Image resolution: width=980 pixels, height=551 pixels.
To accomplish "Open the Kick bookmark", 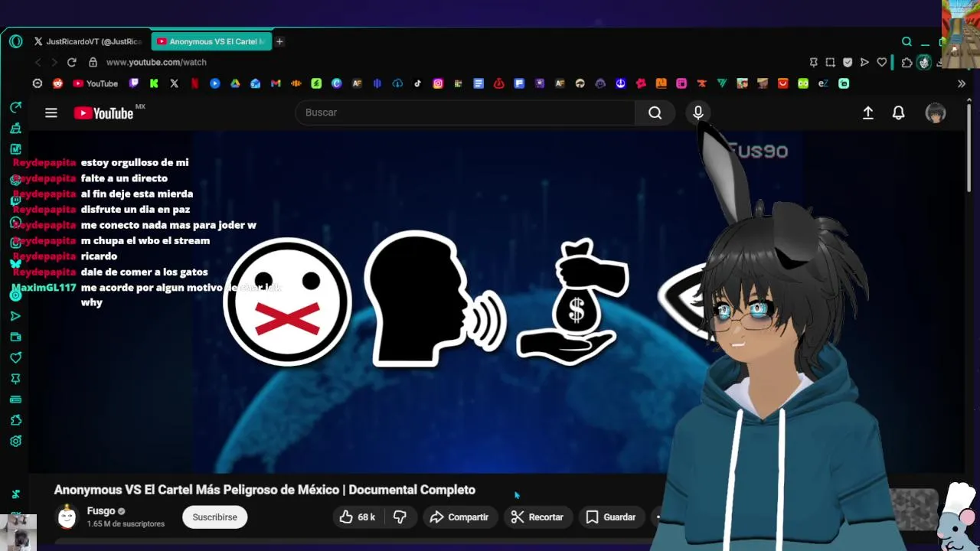I will coord(154,83).
